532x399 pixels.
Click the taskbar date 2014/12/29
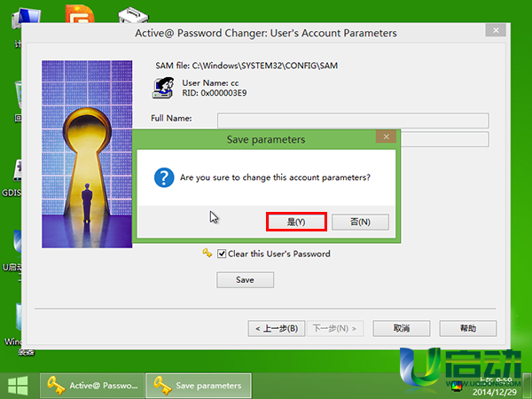495,392
